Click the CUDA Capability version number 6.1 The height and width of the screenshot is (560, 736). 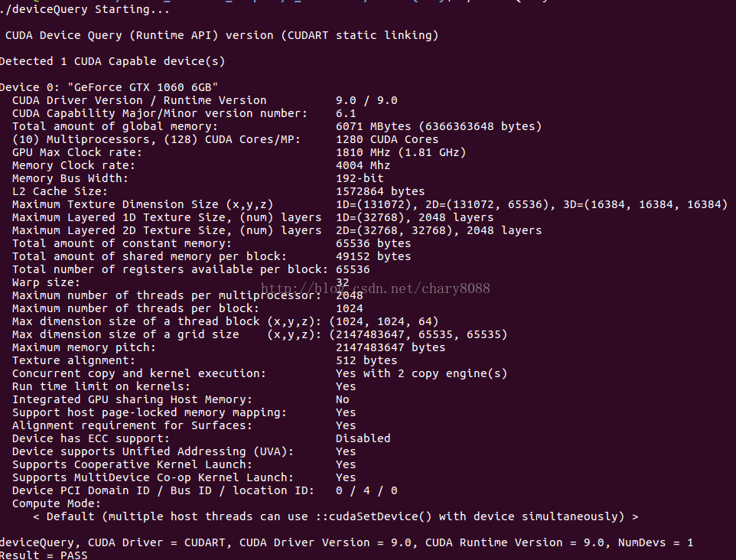coord(346,113)
